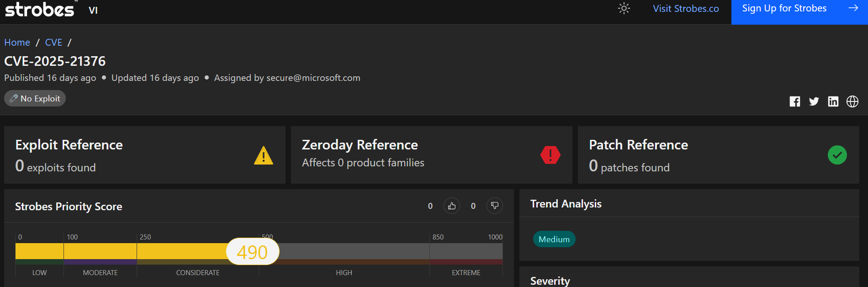Downvote the Strobes Priority Score
868x287 pixels.
point(495,206)
